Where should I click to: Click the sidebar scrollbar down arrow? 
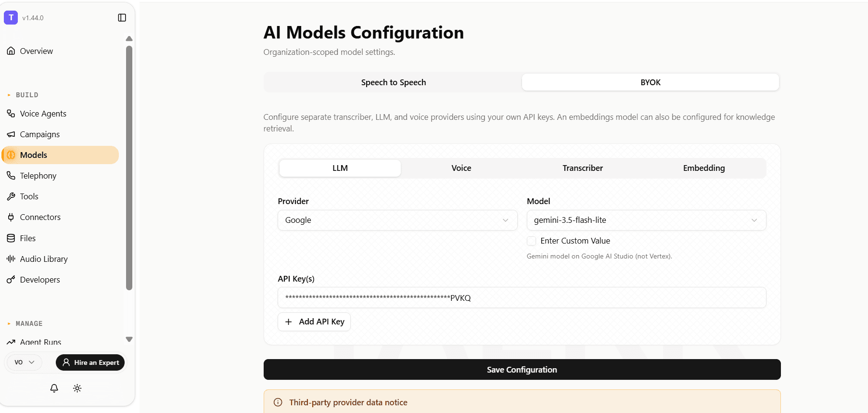(x=129, y=339)
